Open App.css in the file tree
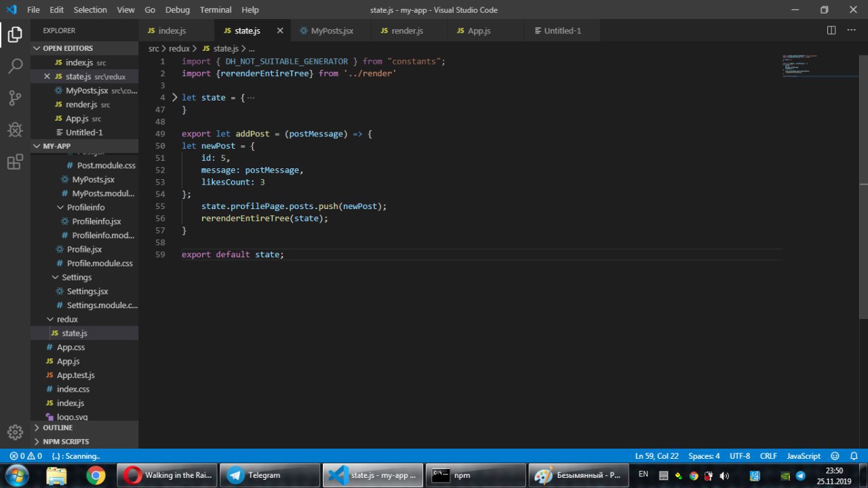 point(70,348)
